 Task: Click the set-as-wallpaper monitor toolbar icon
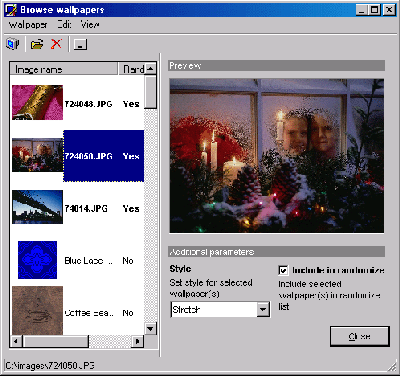pos(13,44)
